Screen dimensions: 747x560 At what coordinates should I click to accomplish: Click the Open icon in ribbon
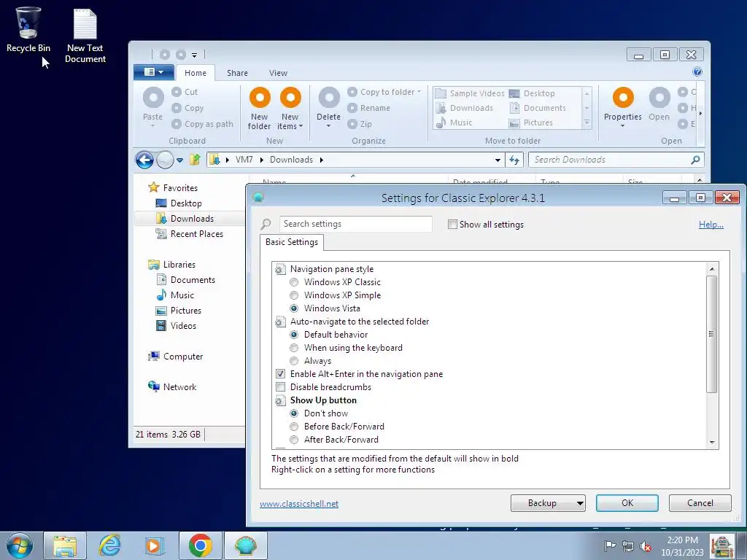659,98
